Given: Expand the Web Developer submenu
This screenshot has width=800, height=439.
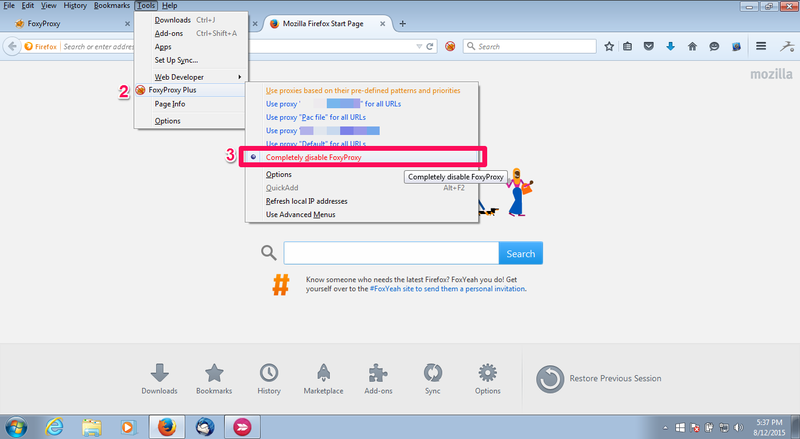Looking at the screenshot, I should click(191, 77).
